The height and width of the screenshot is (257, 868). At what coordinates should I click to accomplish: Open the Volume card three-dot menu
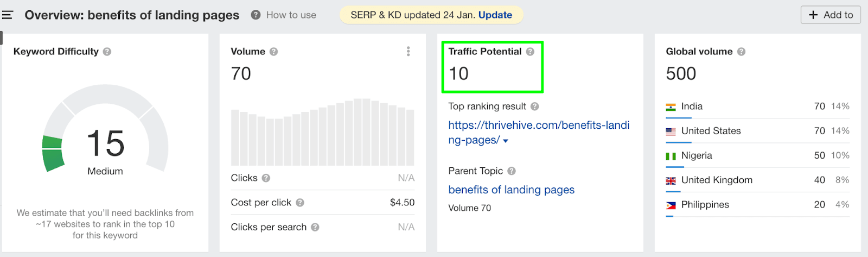408,52
